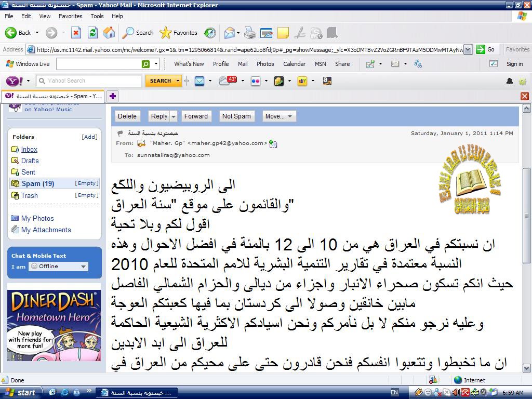Click the message pane scroll down arrow
This screenshot has height=399, width=532.
(x=526, y=368)
